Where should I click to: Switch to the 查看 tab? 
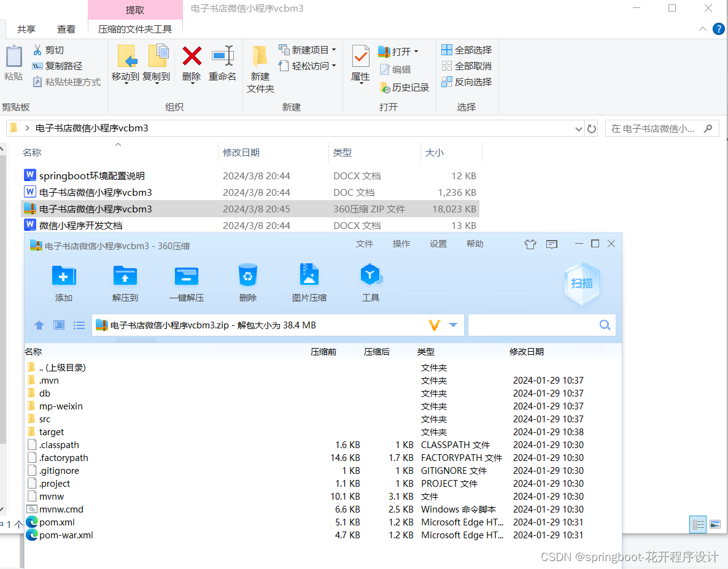coord(67,28)
